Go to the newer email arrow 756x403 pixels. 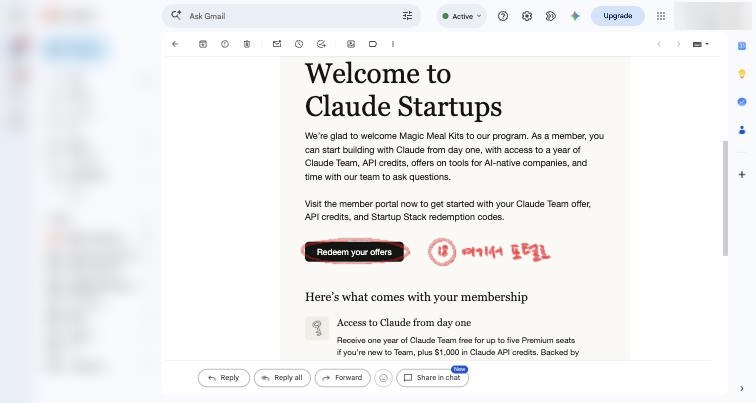click(x=659, y=44)
